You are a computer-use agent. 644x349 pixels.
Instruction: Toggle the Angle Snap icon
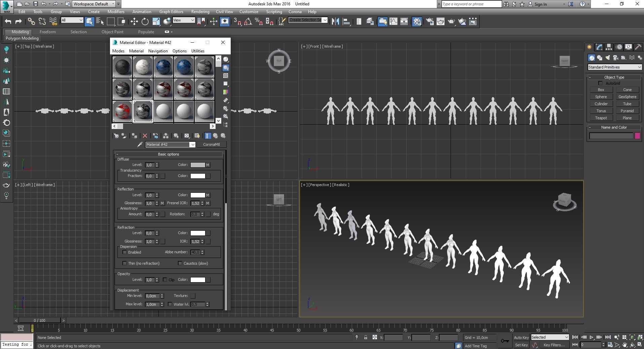(x=248, y=21)
